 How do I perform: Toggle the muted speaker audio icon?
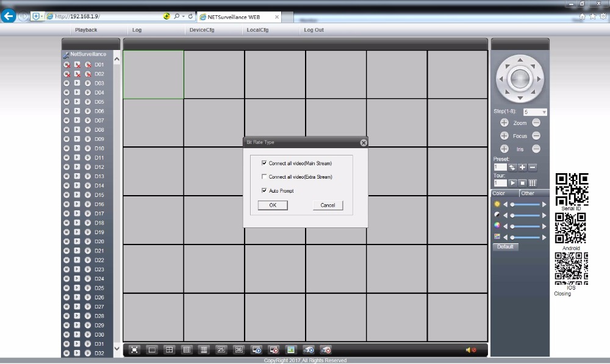click(471, 349)
